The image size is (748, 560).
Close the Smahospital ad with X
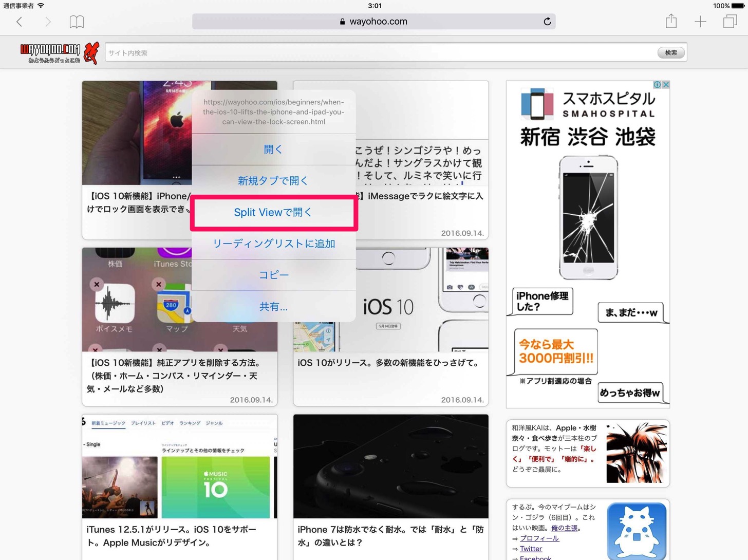[666, 85]
